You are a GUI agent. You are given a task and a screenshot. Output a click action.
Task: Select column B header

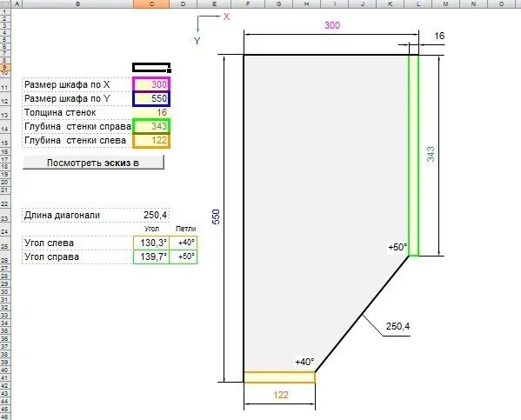tap(77, 4)
